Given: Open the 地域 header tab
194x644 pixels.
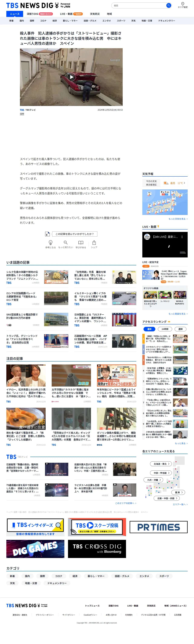Looking at the screenshot, I should coord(109,14).
